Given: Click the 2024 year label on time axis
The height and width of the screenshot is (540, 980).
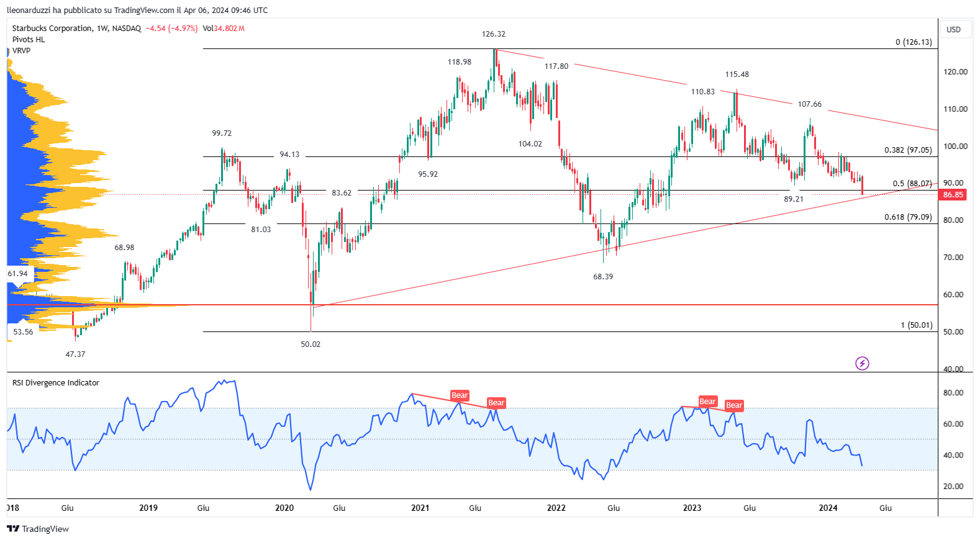Looking at the screenshot, I should (x=828, y=508).
